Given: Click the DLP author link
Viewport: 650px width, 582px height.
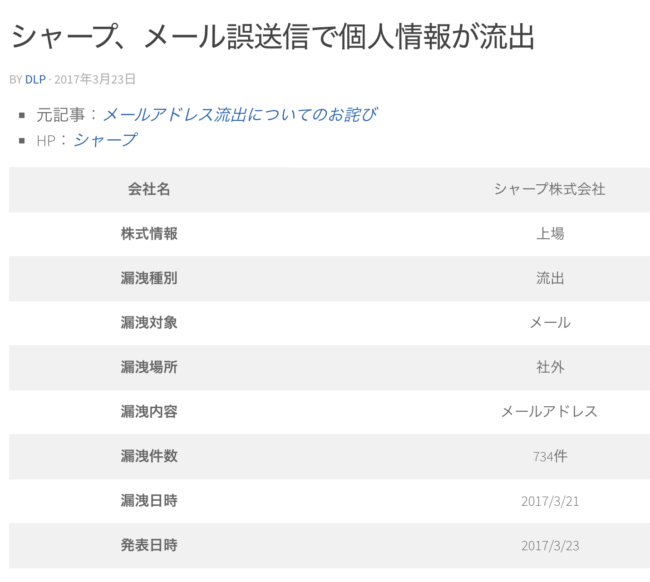Looking at the screenshot, I should point(35,79).
